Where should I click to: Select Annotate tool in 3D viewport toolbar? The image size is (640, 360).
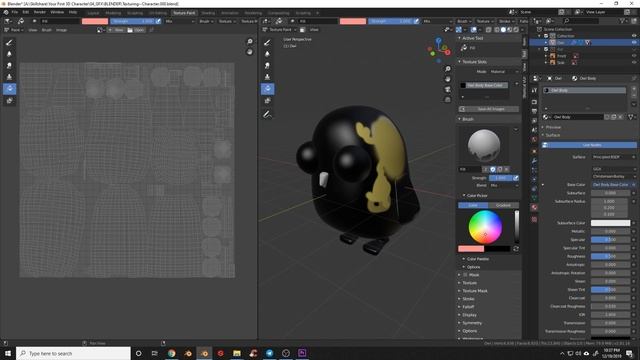268,115
